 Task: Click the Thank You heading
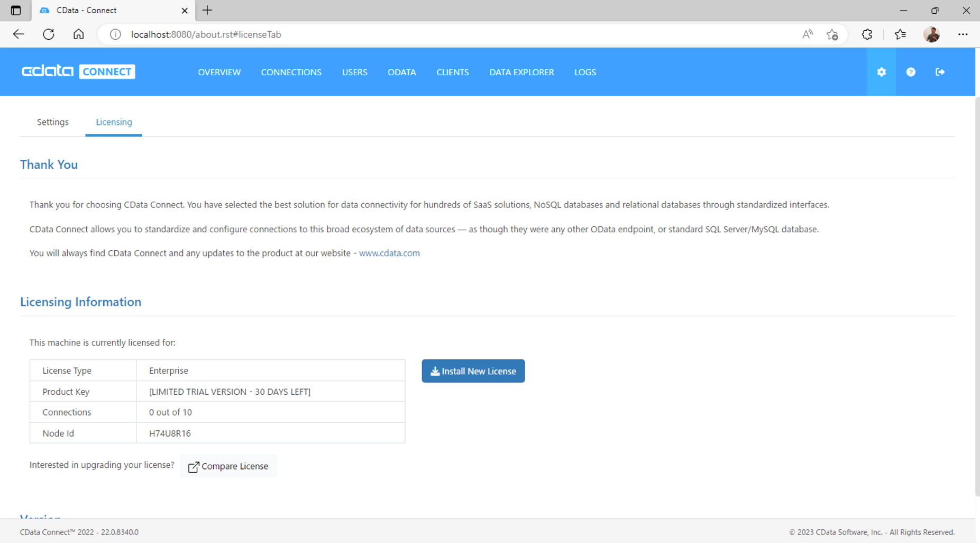tap(49, 165)
